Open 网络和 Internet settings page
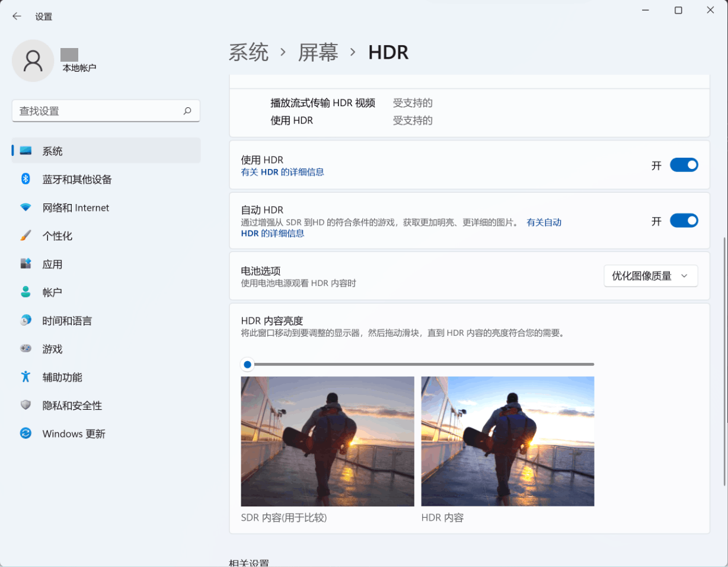728x567 pixels. tap(106, 208)
